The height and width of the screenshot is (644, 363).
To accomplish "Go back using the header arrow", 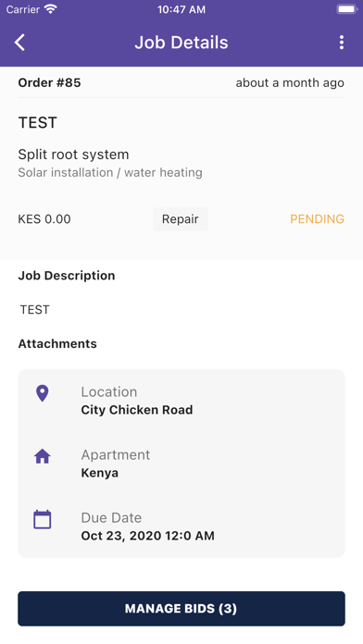I will (x=19, y=43).
